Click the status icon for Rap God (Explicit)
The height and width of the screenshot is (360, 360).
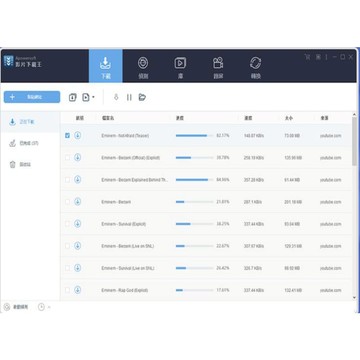tap(78, 290)
